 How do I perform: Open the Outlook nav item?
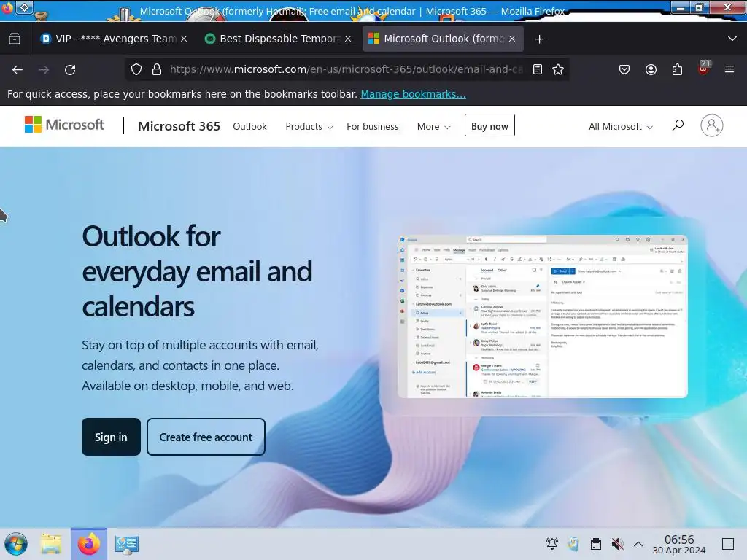[249, 126]
